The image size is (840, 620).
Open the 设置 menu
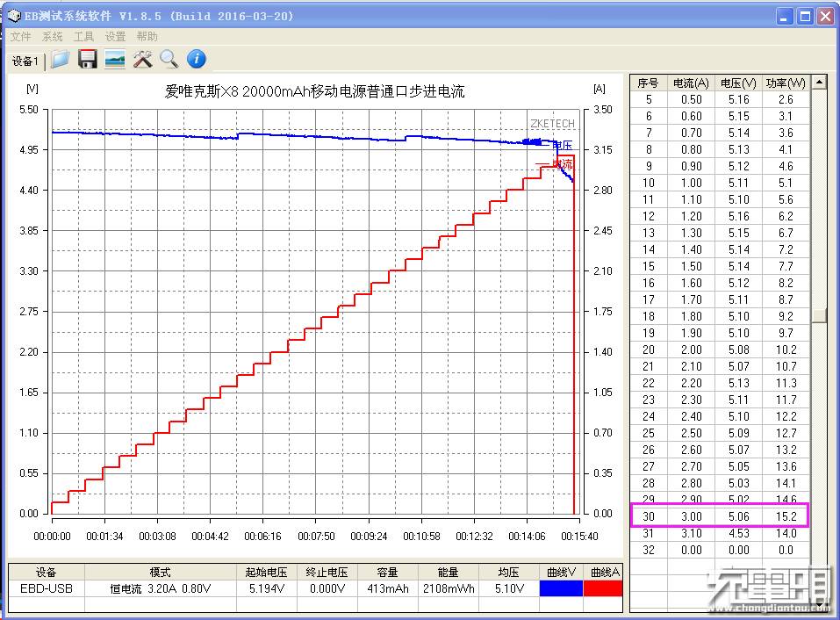[115, 36]
